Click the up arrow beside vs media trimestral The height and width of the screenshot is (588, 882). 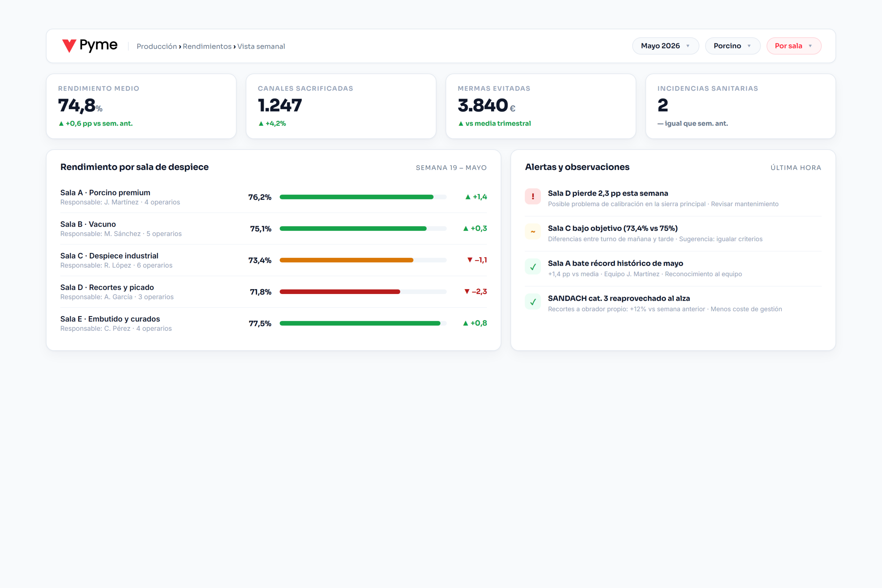pyautogui.click(x=461, y=123)
